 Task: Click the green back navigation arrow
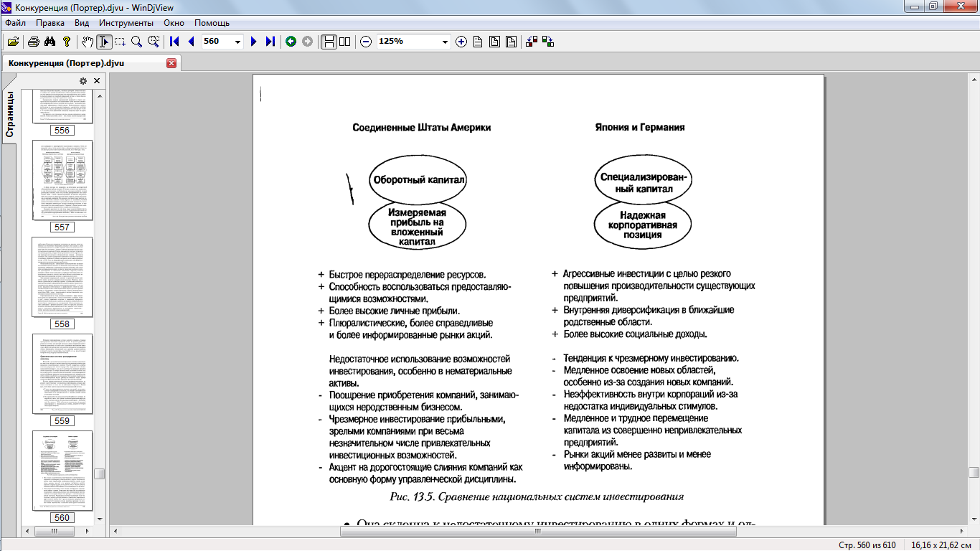pyautogui.click(x=291, y=42)
